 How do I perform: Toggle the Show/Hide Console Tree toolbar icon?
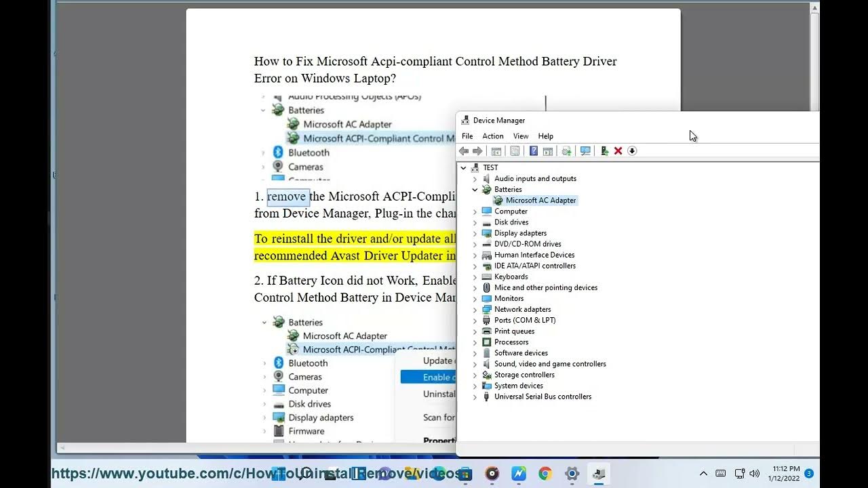pyautogui.click(x=496, y=151)
